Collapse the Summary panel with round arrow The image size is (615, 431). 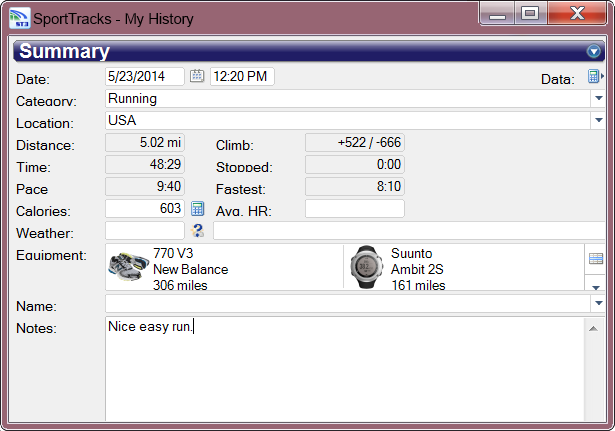pyautogui.click(x=593, y=51)
